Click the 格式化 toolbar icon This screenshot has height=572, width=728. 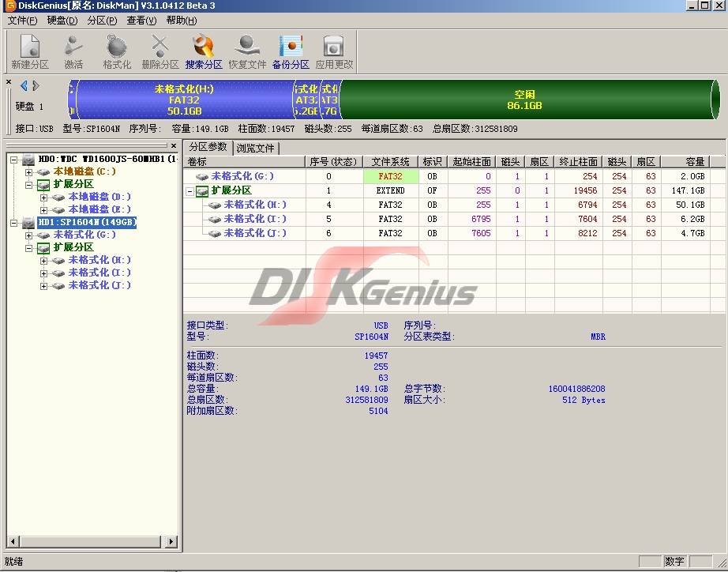coord(117,51)
